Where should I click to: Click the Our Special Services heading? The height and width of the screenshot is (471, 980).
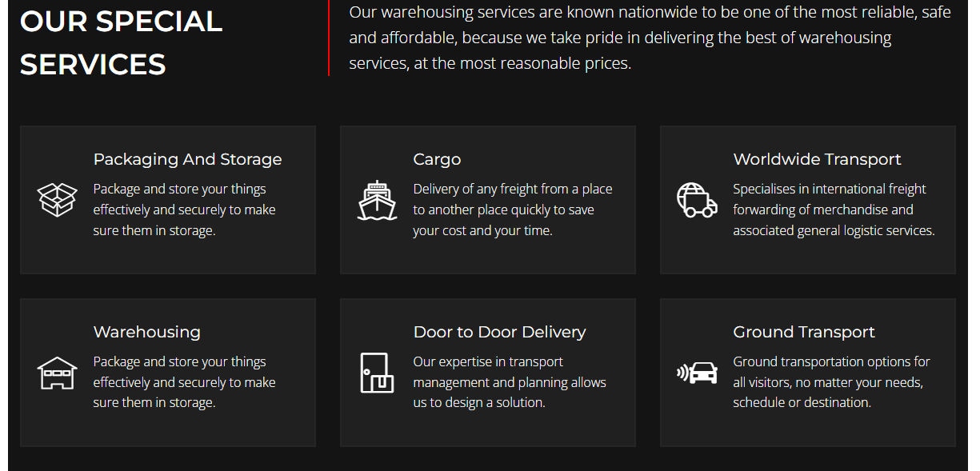121,42
